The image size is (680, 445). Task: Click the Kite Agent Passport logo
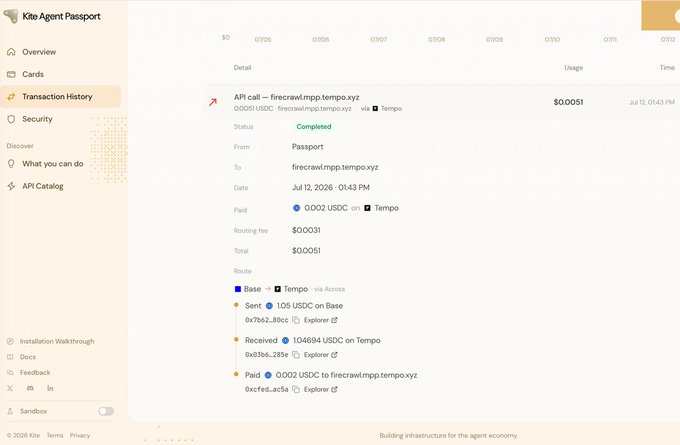click(52, 16)
